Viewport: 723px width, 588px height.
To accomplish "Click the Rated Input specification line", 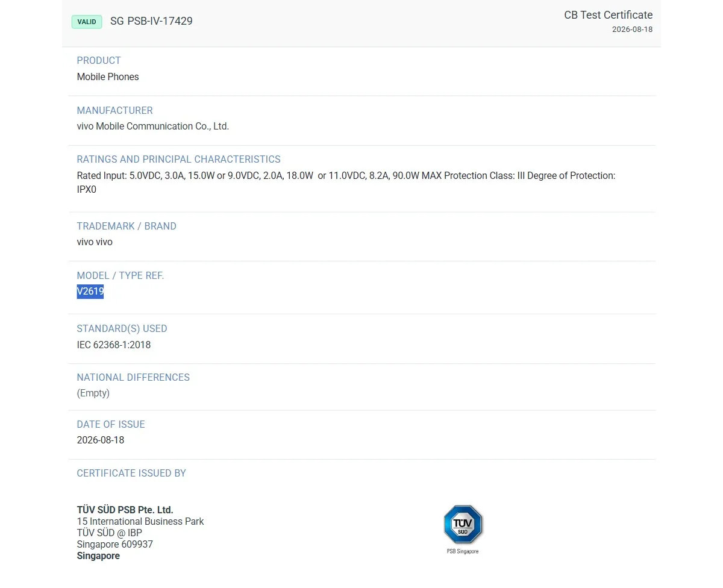I will [346, 175].
